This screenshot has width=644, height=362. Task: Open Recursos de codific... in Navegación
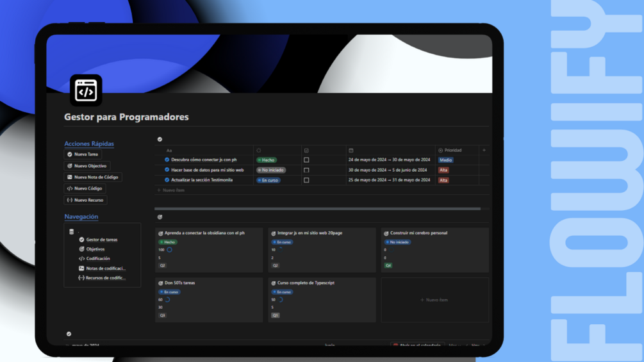[x=106, y=278]
